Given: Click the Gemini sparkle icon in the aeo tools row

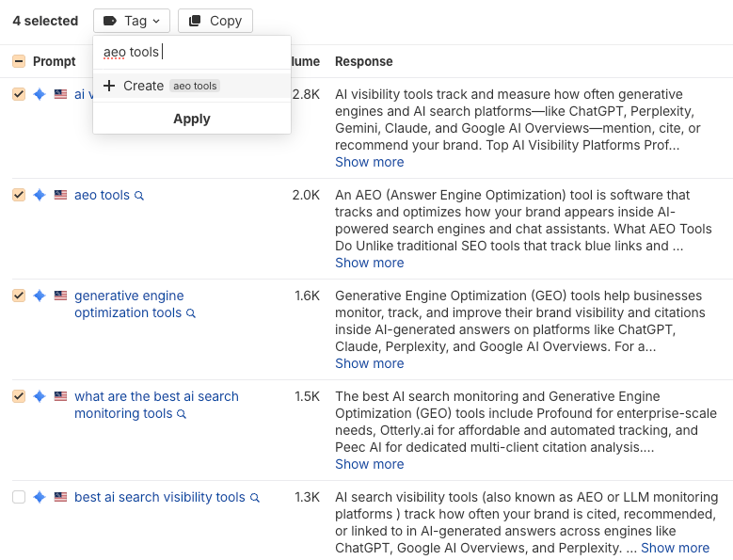Looking at the screenshot, I should pos(40,195).
